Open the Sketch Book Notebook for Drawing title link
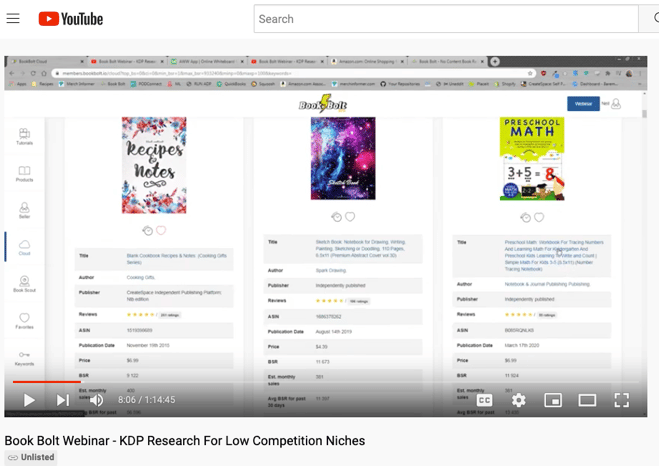This screenshot has height=466, width=659. [x=360, y=249]
